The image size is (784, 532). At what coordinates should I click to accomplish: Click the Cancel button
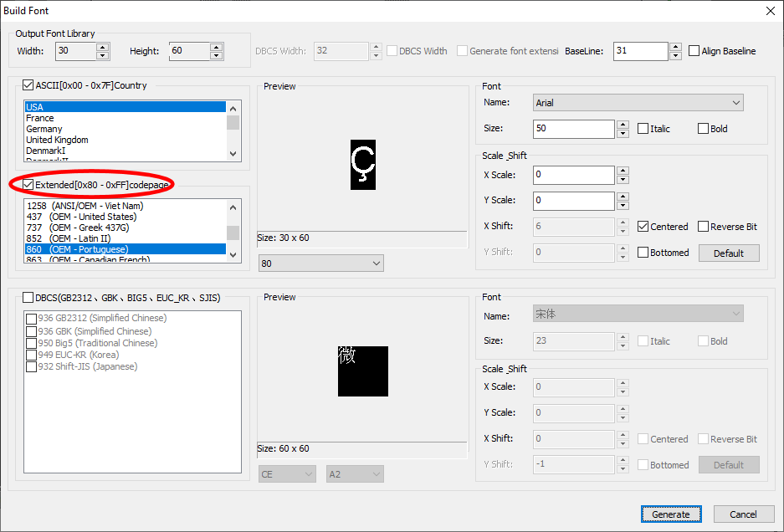click(x=742, y=514)
